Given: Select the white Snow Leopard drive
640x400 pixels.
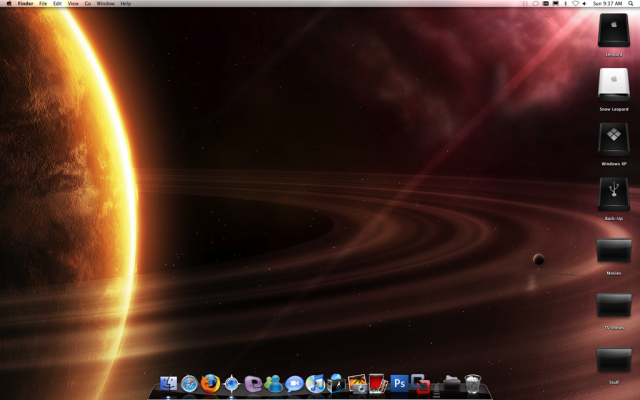Looking at the screenshot, I should pos(614,84).
